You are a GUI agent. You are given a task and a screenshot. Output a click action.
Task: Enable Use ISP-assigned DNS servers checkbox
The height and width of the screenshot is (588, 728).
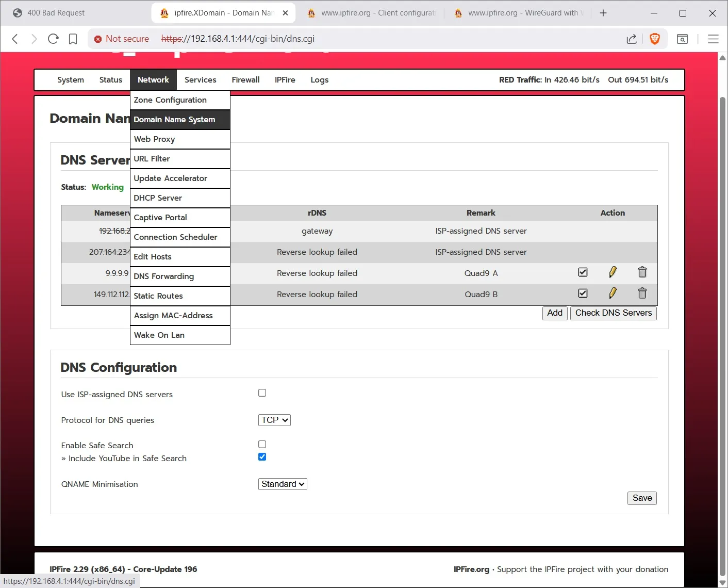point(262,393)
